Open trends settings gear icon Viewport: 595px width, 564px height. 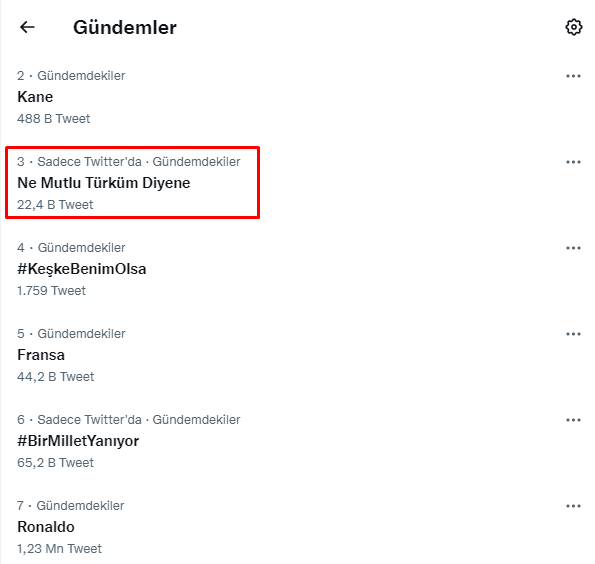(573, 27)
